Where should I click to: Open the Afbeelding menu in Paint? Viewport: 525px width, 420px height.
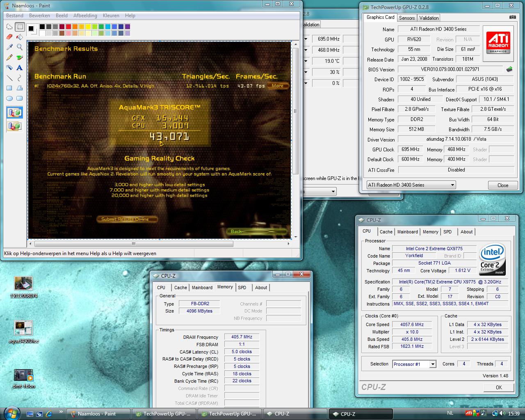pos(85,16)
